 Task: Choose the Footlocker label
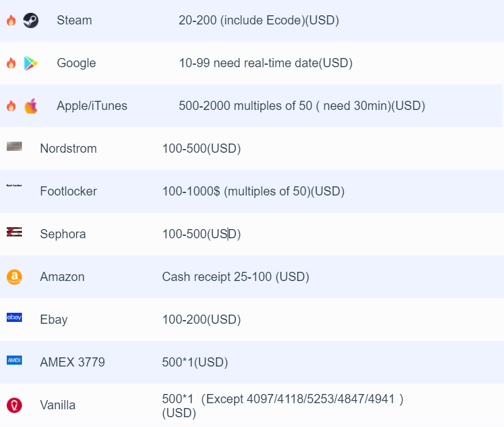point(68,191)
